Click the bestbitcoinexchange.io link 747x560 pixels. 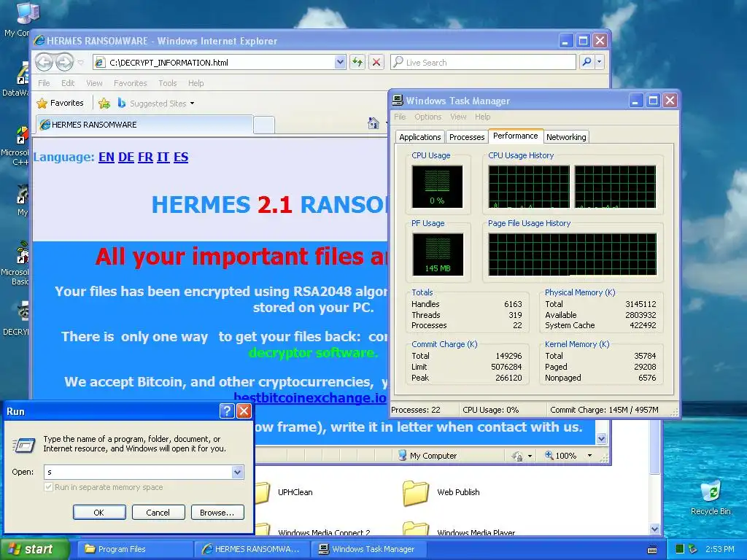coord(310,397)
